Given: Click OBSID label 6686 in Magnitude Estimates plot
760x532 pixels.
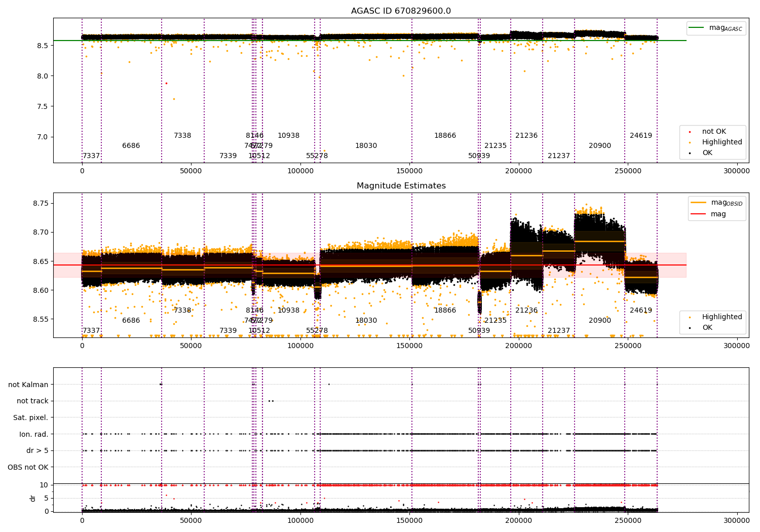Looking at the screenshot, I should click(131, 321).
